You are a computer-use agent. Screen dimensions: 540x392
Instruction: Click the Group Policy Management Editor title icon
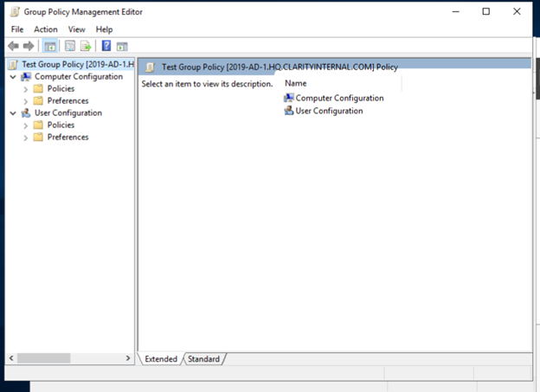pyautogui.click(x=15, y=12)
